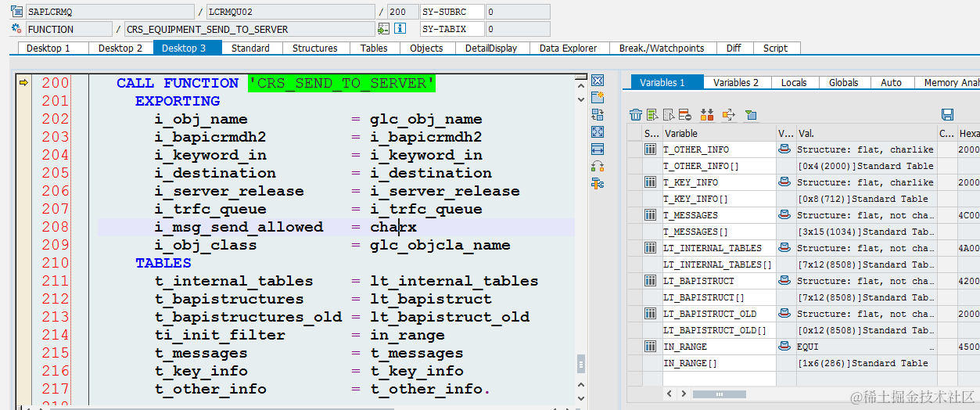980x410 pixels.
Task: Switch to the Globals tab
Action: tap(844, 82)
